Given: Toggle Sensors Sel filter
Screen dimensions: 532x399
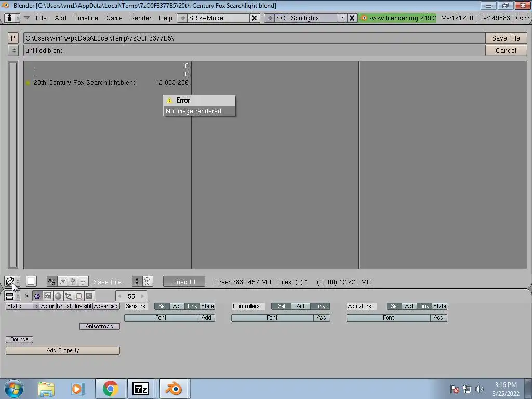Looking at the screenshot, I should pyautogui.click(x=162, y=306).
